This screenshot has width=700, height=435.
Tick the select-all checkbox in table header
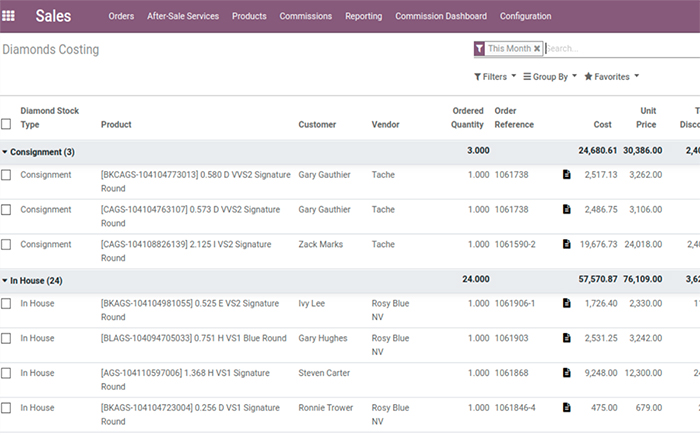point(7,125)
